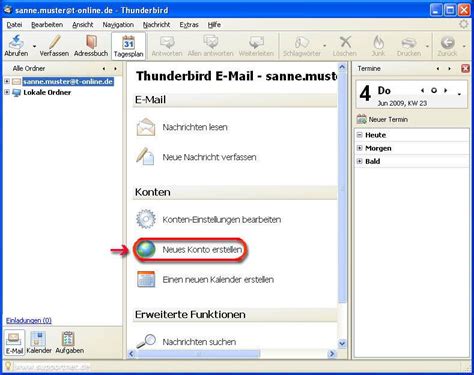The width and height of the screenshot is (474, 375).
Task: Click the Abrufen get mail icon
Action: point(16,42)
